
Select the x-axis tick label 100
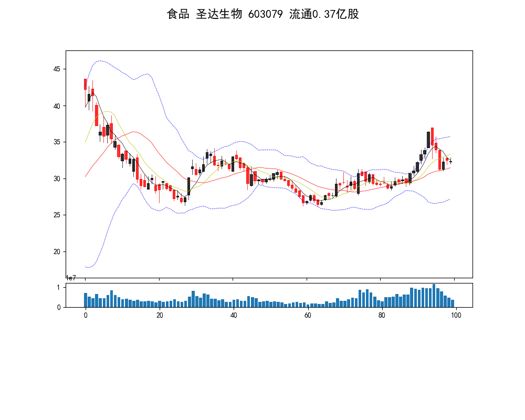point(456,315)
